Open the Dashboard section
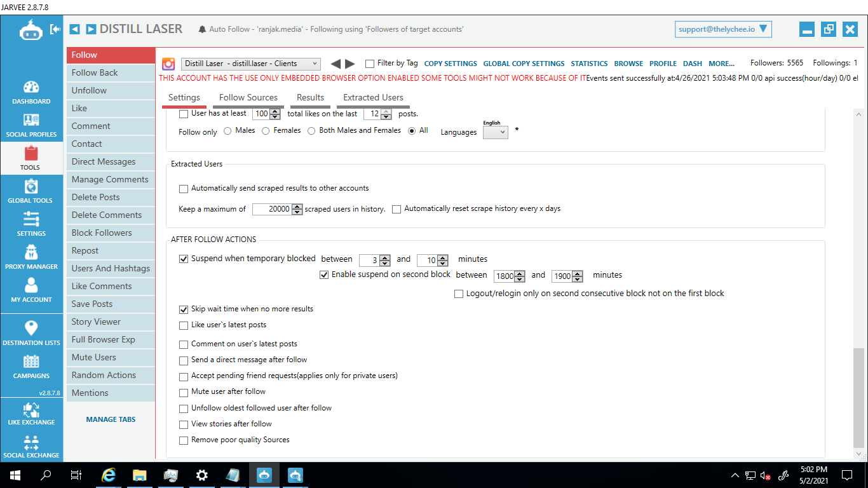This screenshot has height=488, width=868. tap(31, 92)
